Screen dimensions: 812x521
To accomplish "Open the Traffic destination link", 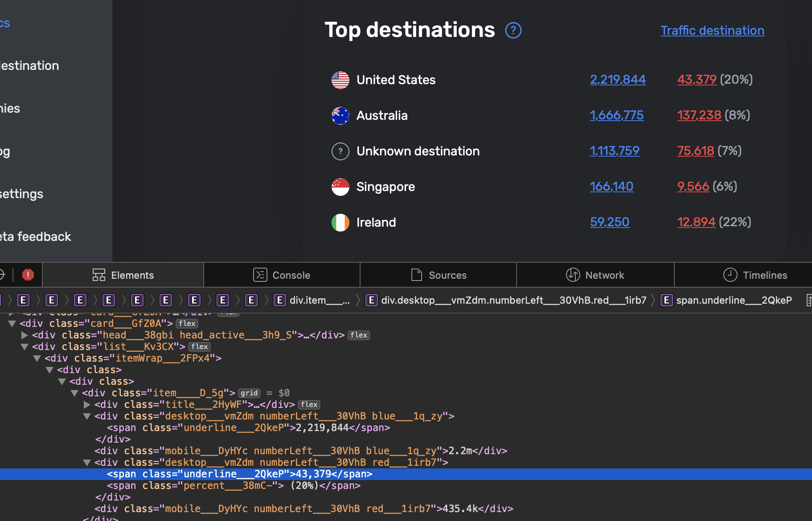I will pyautogui.click(x=712, y=30).
